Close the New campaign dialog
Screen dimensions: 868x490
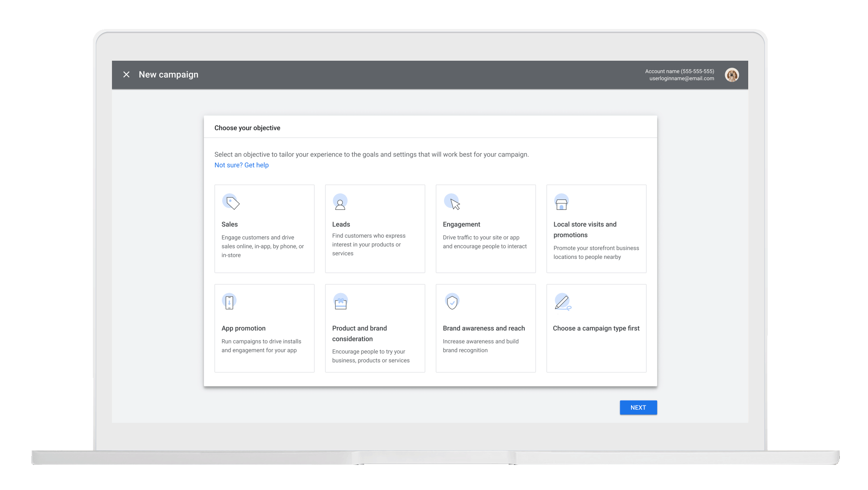pos(126,75)
